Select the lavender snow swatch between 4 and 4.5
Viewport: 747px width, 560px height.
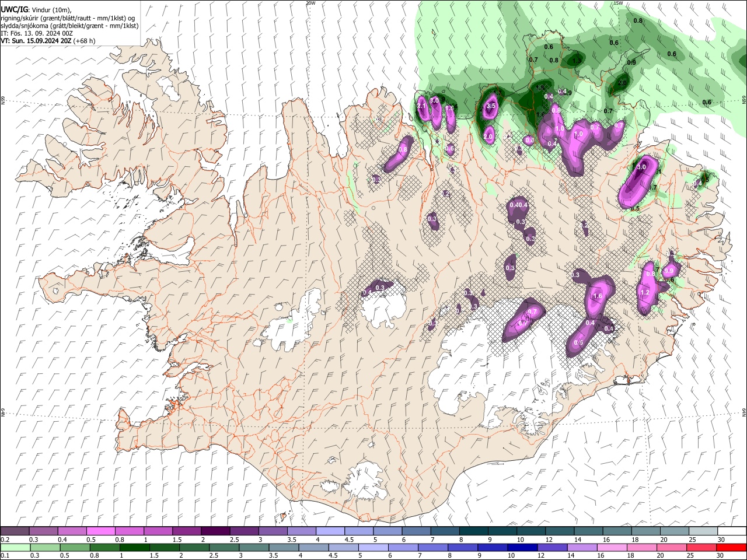(330, 531)
